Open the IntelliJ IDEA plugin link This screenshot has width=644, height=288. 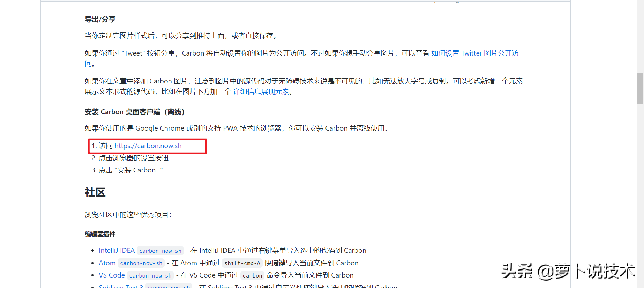117,250
